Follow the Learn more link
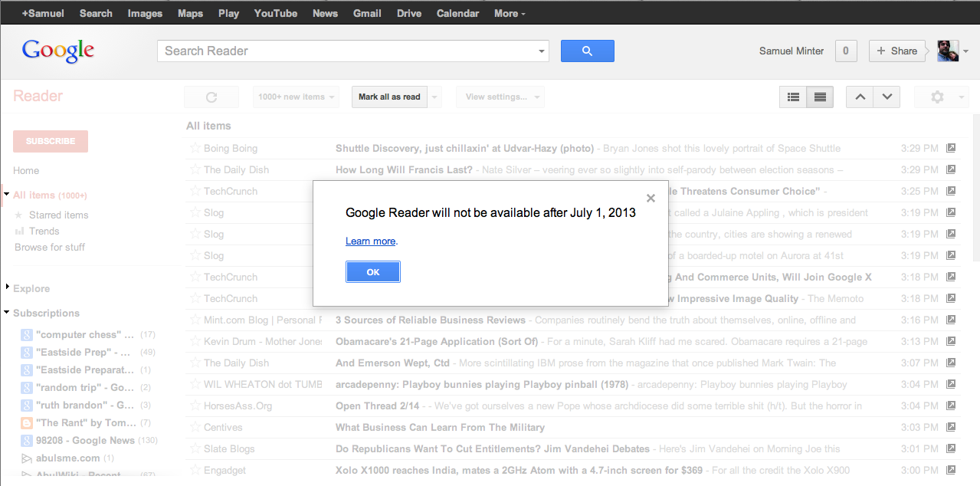Image resolution: width=980 pixels, height=486 pixels. 370,241
